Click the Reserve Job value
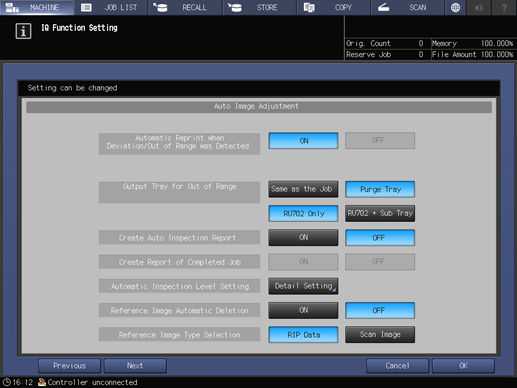517x388 pixels. pyautogui.click(x=420, y=54)
